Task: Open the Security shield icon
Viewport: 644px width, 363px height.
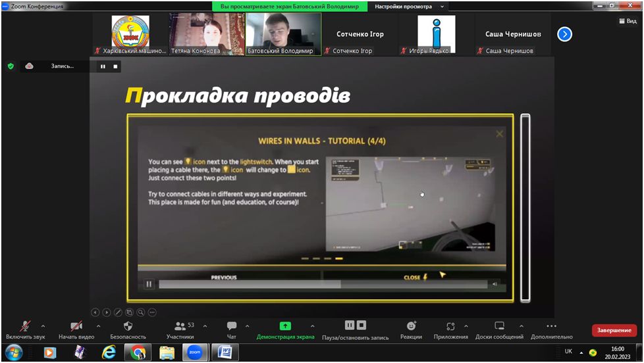Action: click(x=128, y=326)
